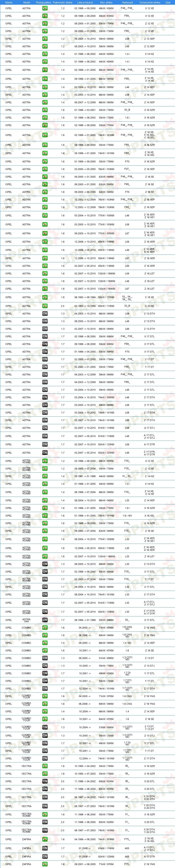
Task: Click petrol icon in Vectra 10.1995 -> 04.2002 row
Action: click(x=45, y=766)
